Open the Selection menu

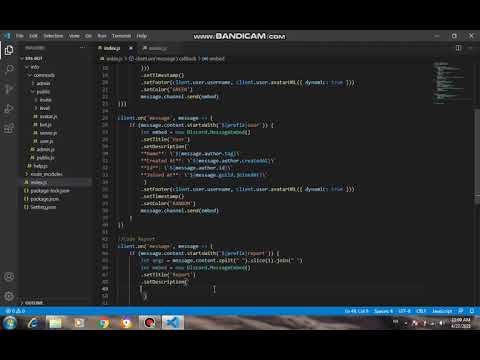(x=53, y=36)
